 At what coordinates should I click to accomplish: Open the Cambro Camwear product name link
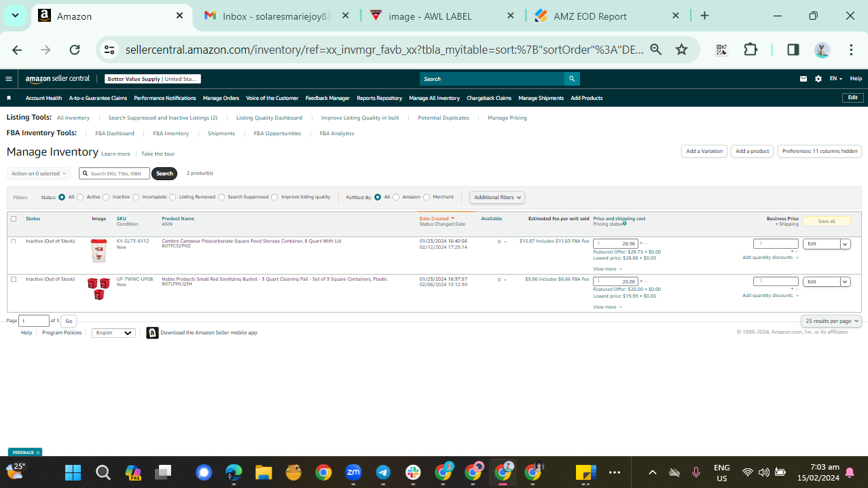coord(251,241)
